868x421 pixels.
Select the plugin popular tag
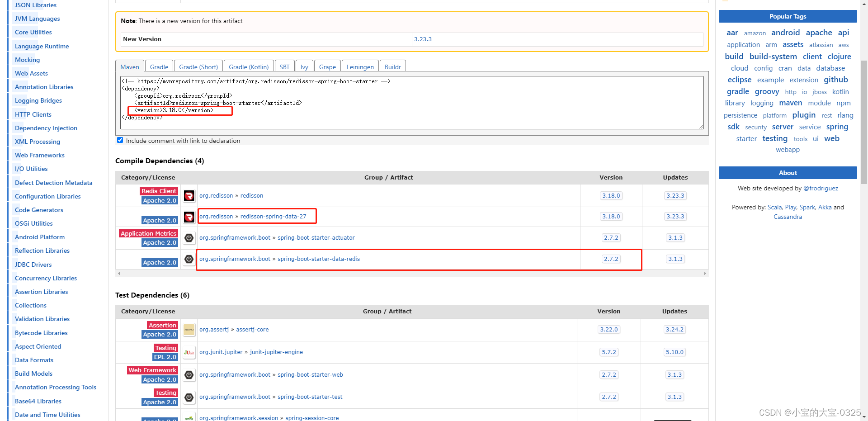(x=804, y=115)
